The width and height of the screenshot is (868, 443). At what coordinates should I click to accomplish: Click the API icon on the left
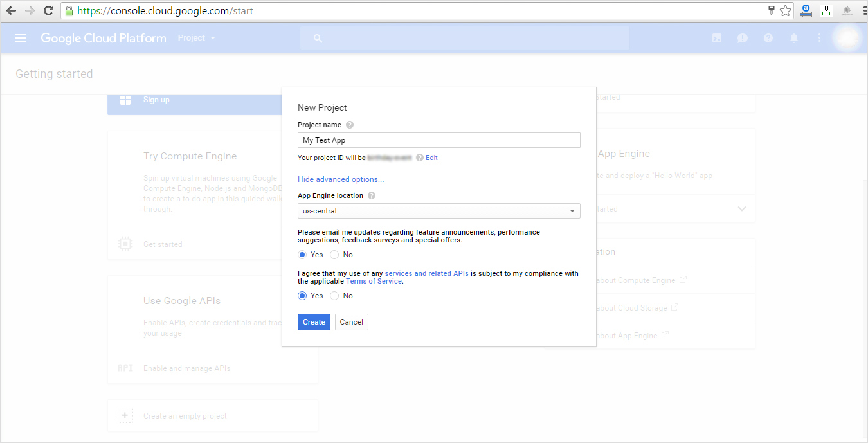click(x=125, y=368)
